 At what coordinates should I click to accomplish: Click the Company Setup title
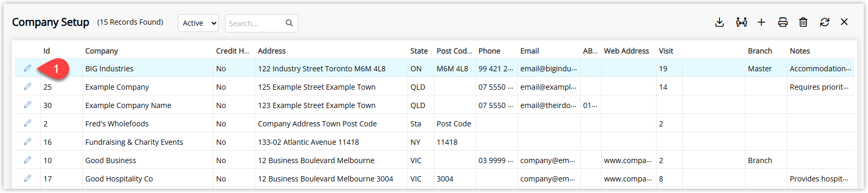click(x=51, y=22)
